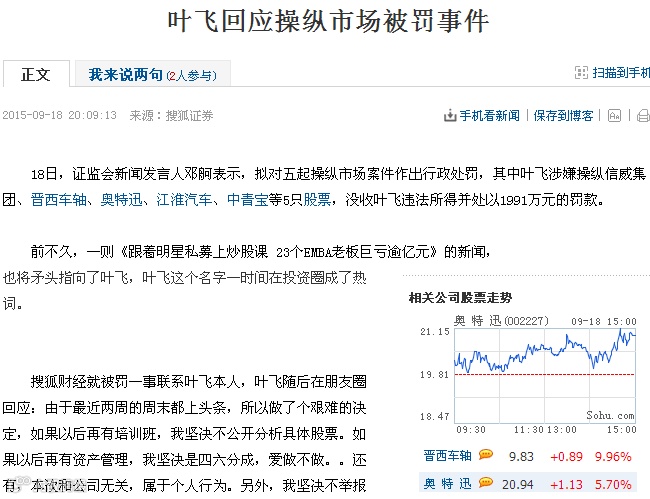Open 扫描到手机 link text
Viewport: 650px width, 499px height.
(621, 73)
